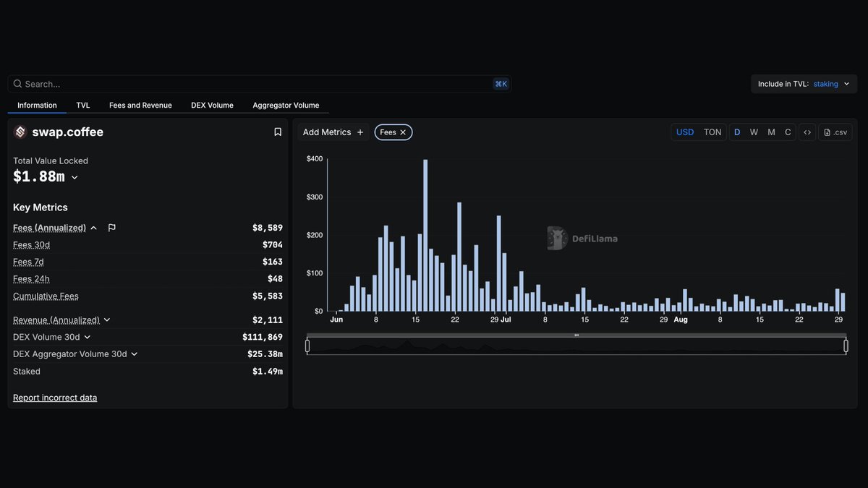Bookmark the swap.coffee protocol

(278, 132)
